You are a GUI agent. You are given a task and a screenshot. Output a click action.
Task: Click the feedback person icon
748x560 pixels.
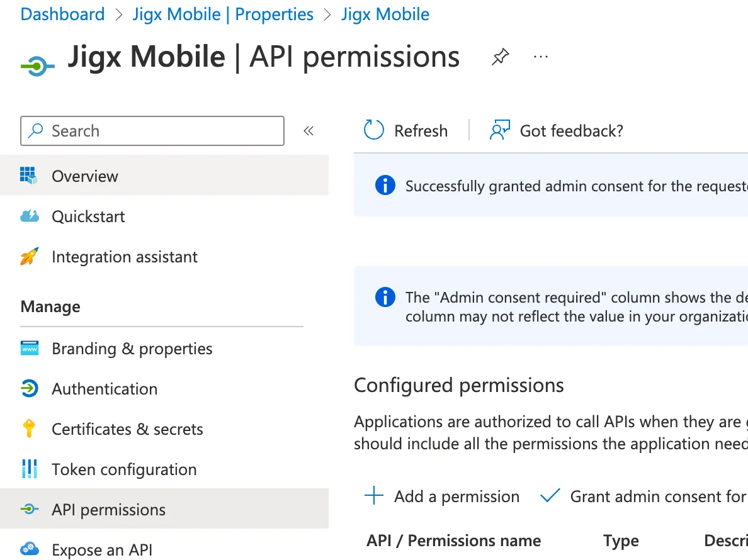click(x=499, y=130)
